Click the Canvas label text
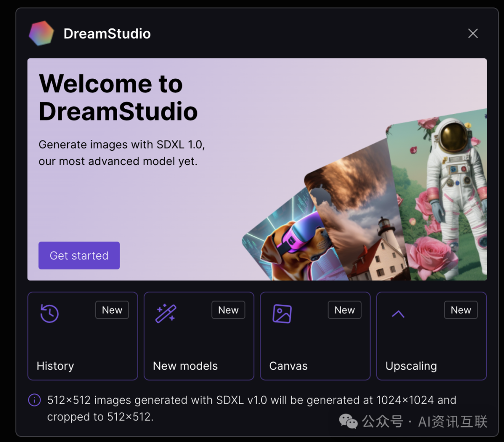Image resolution: width=504 pixels, height=442 pixels. point(288,366)
